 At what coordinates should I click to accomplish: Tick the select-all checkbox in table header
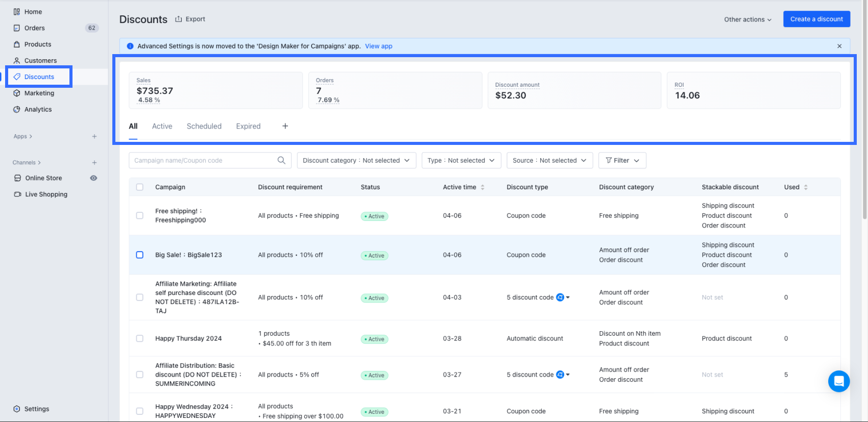tap(139, 187)
